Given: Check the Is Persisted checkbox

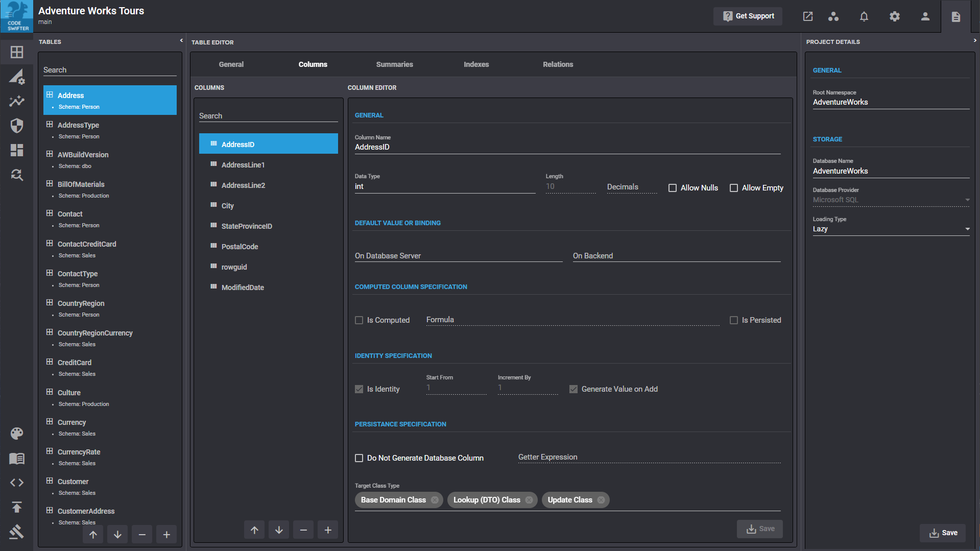Looking at the screenshot, I should tap(734, 320).
